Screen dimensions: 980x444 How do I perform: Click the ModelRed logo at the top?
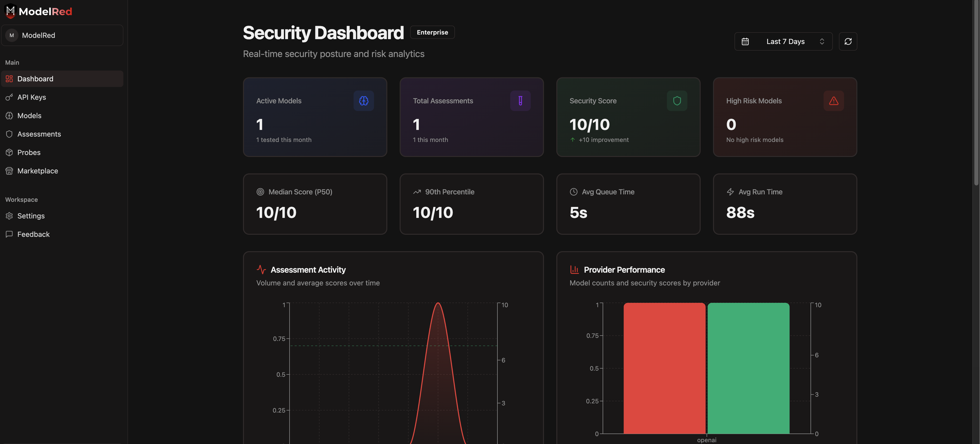pyautogui.click(x=38, y=11)
